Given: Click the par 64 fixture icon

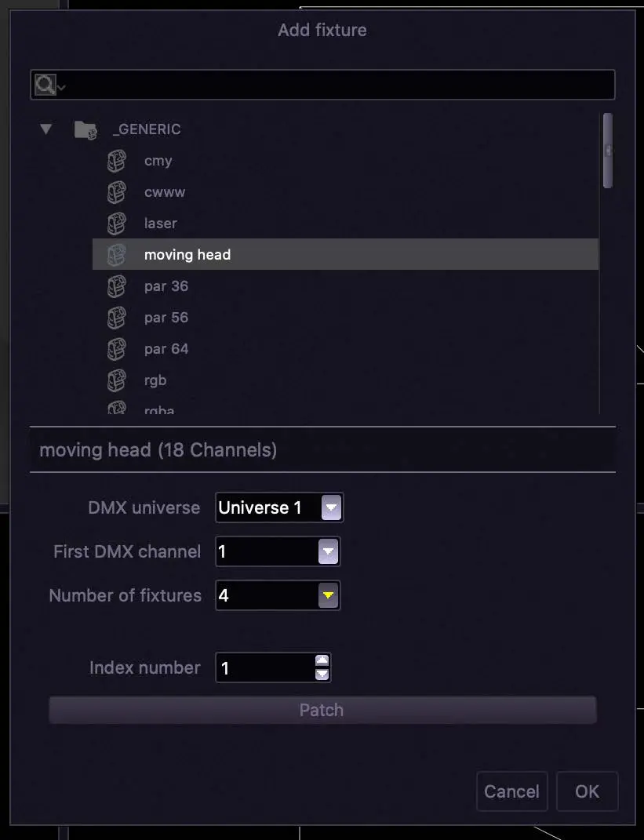Looking at the screenshot, I should pos(116,349).
